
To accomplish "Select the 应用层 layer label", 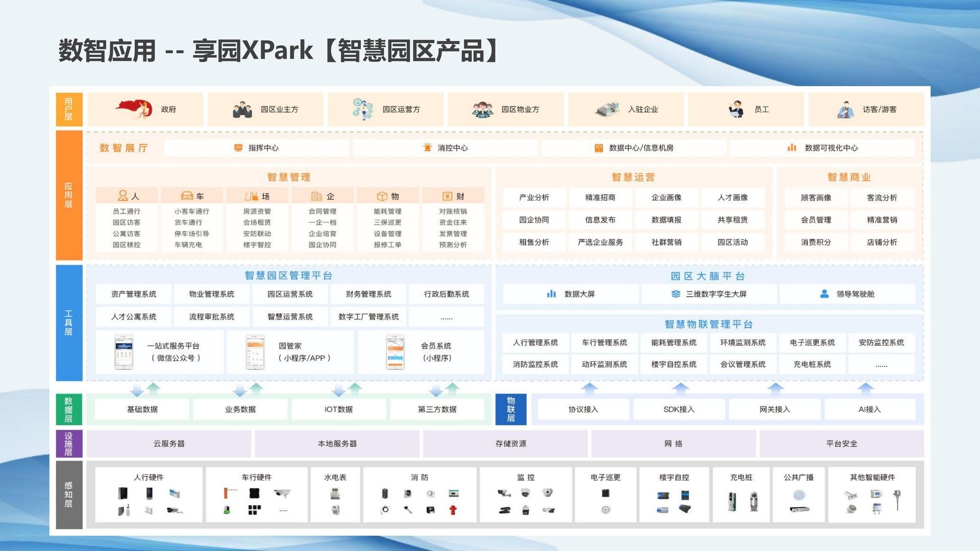I will coord(68,195).
